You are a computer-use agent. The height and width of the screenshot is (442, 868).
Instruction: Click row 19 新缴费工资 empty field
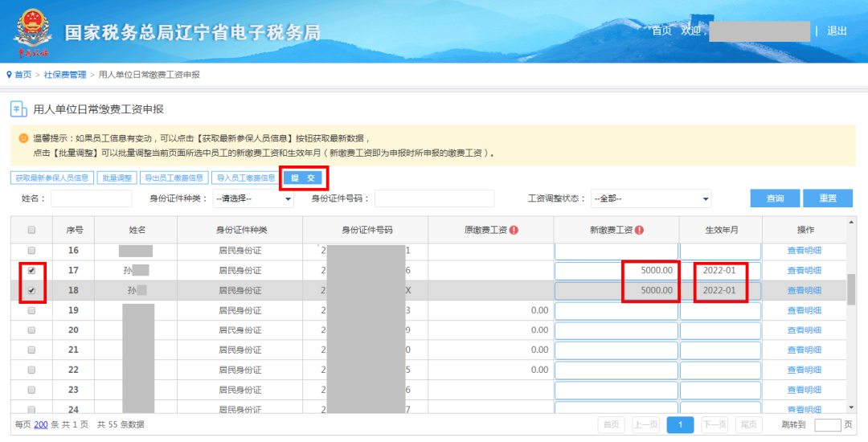[x=616, y=310]
